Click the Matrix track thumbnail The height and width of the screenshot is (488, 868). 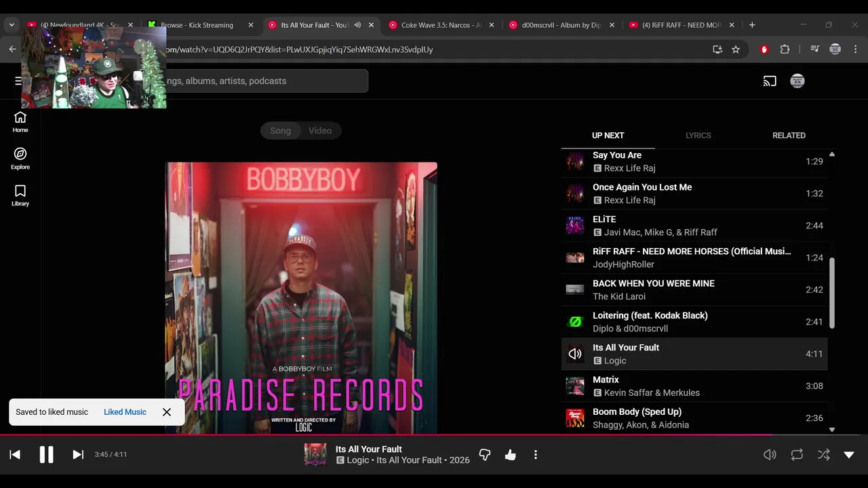click(575, 386)
